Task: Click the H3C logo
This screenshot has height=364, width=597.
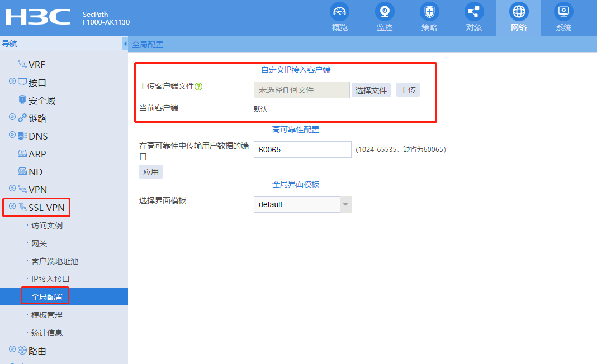Action: tap(38, 17)
